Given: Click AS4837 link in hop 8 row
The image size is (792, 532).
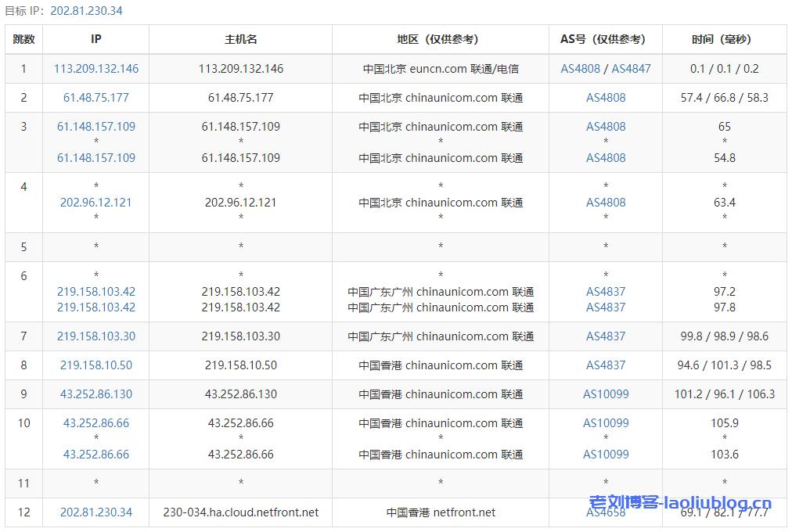Looking at the screenshot, I should coord(606,365).
